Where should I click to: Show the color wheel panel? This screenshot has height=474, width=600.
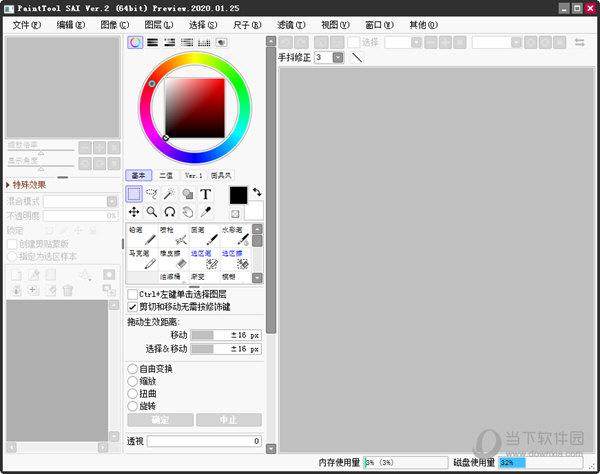tap(135, 42)
